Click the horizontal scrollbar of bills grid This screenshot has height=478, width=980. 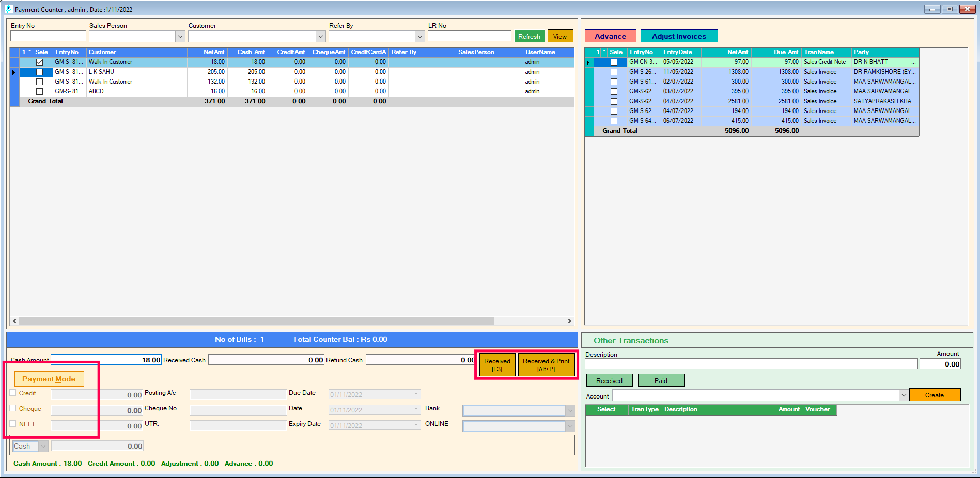257,321
